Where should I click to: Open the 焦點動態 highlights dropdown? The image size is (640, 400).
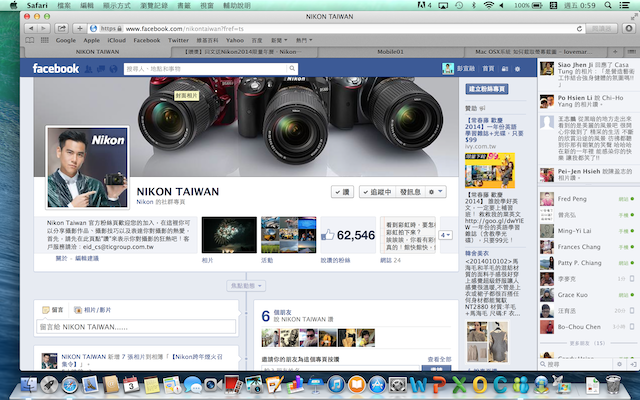point(246,286)
